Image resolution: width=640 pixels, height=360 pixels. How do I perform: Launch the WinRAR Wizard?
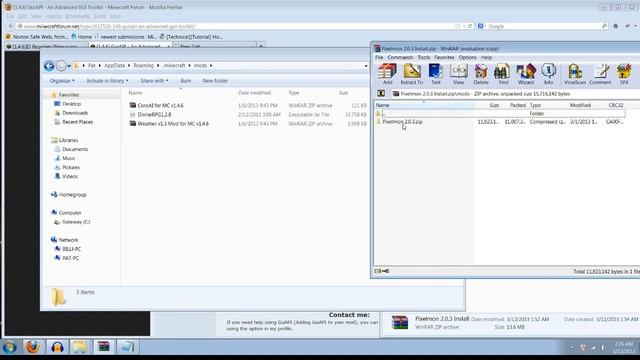pyautogui.click(x=526, y=74)
